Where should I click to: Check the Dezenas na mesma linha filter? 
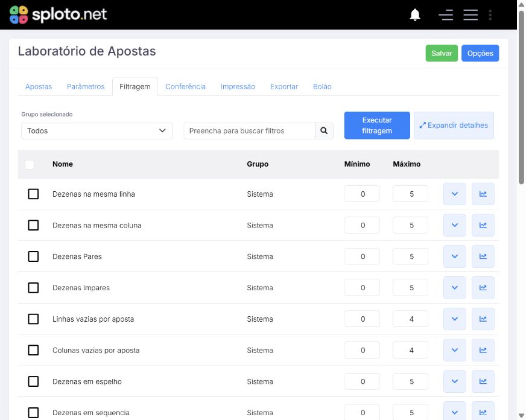pyautogui.click(x=33, y=194)
